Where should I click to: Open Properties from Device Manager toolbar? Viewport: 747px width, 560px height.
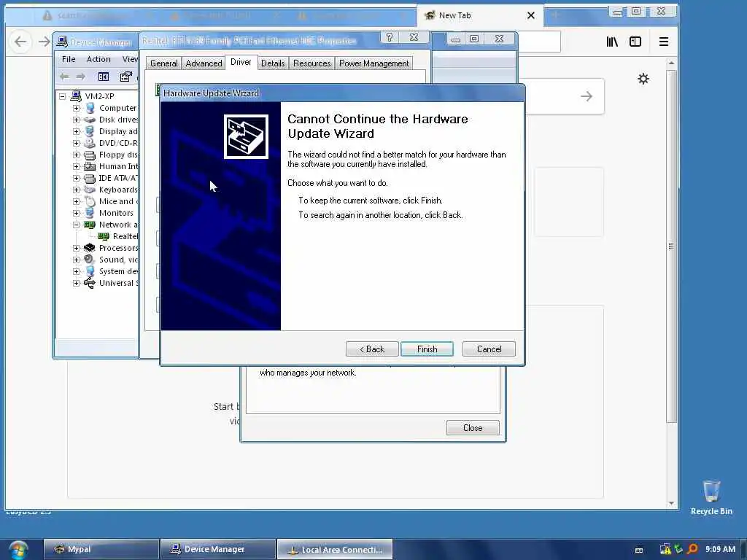[x=125, y=76]
